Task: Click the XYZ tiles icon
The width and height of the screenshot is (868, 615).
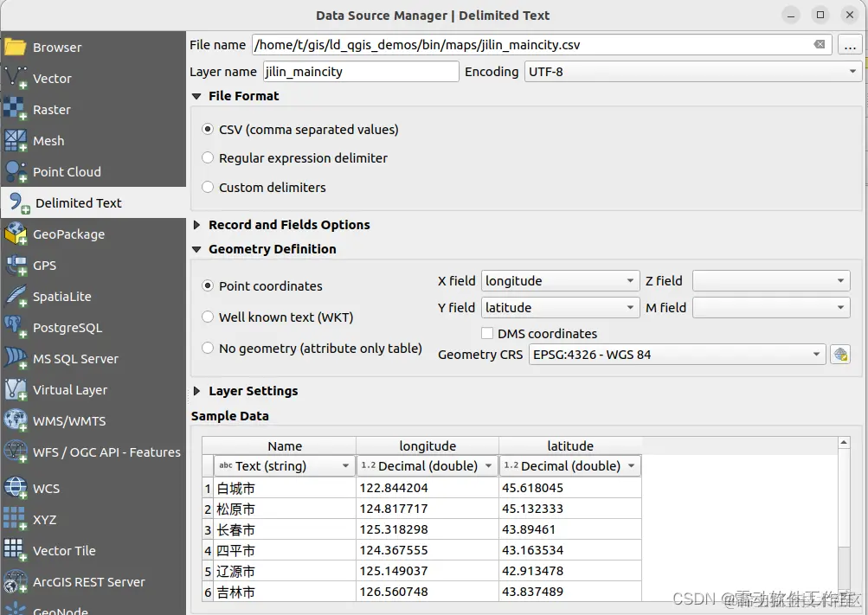Action: 15,519
